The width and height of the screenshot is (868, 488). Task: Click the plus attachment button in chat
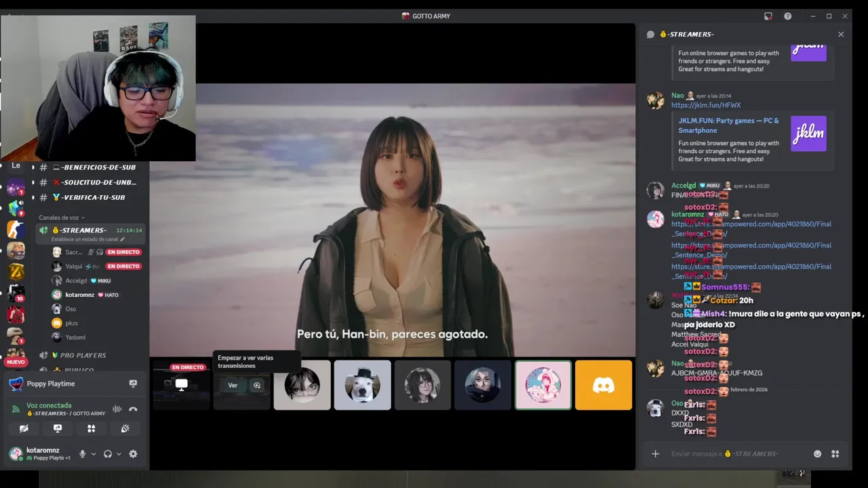[655, 453]
